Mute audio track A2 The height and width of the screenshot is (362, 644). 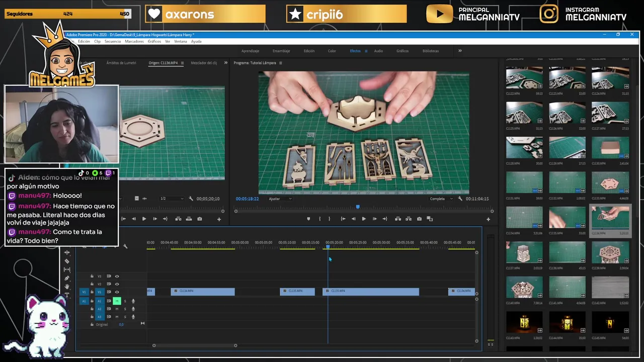(117, 309)
